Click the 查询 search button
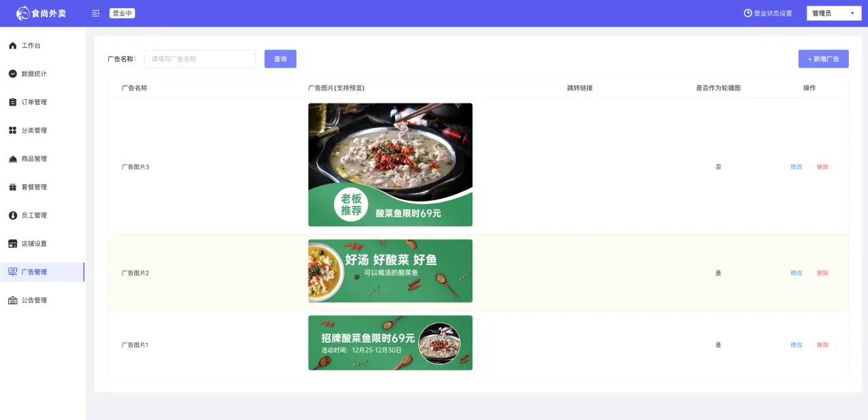 tap(280, 59)
